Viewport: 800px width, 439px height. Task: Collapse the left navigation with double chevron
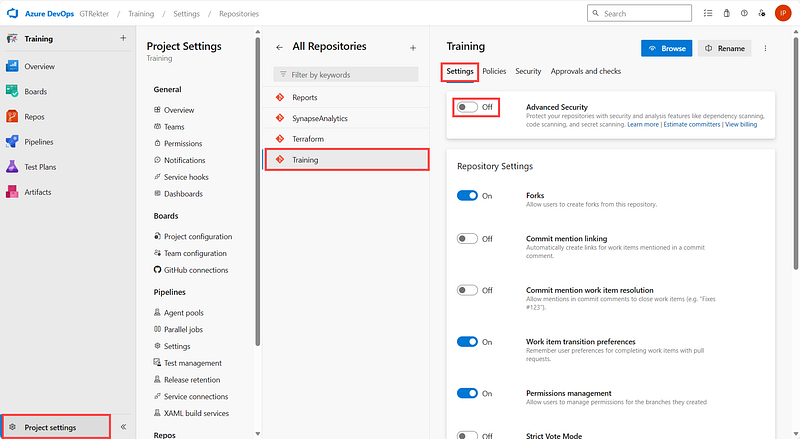click(123, 427)
